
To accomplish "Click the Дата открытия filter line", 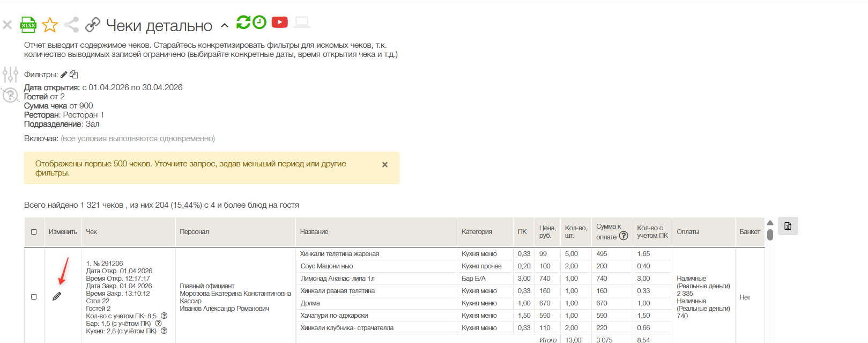I will (x=103, y=87).
